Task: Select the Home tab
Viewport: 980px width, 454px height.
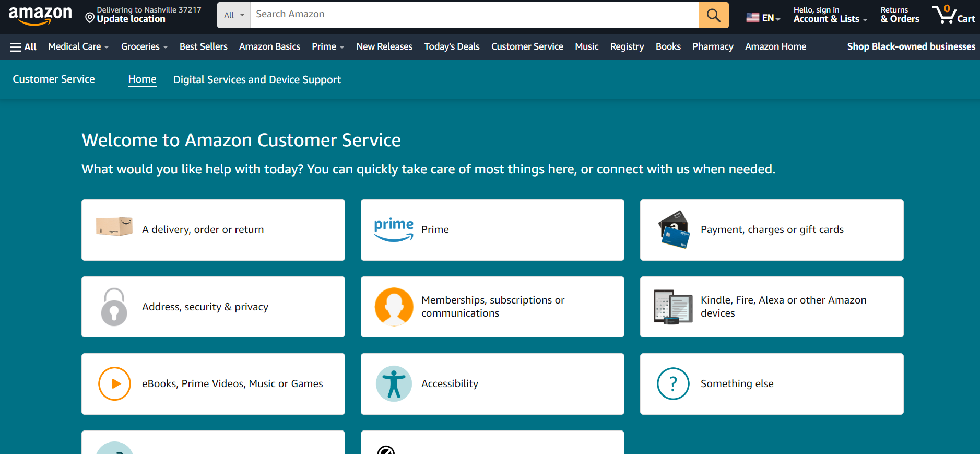Action: [x=142, y=79]
